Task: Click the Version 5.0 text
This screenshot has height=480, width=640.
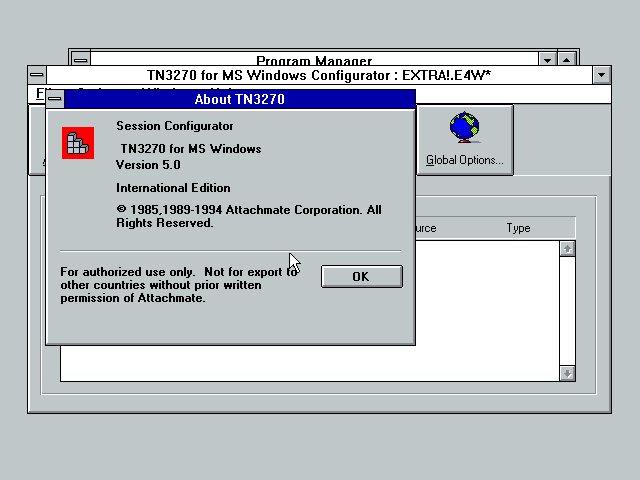Action: pyautogui.click(x=148, y=165)
